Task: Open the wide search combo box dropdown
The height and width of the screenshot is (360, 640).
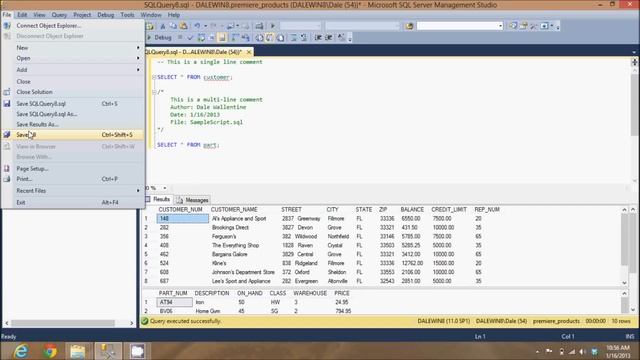Action: pyautogui.click(x=500, y=26)
